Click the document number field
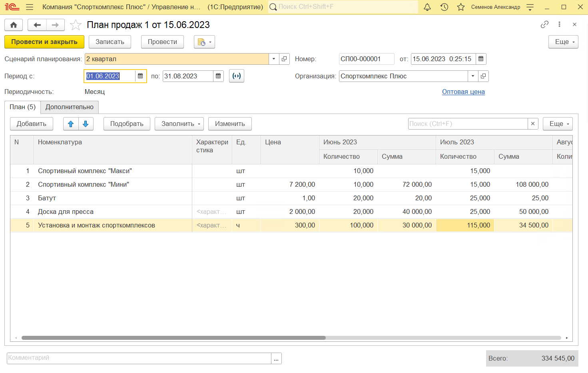588x373 pixels. point(367,59)
